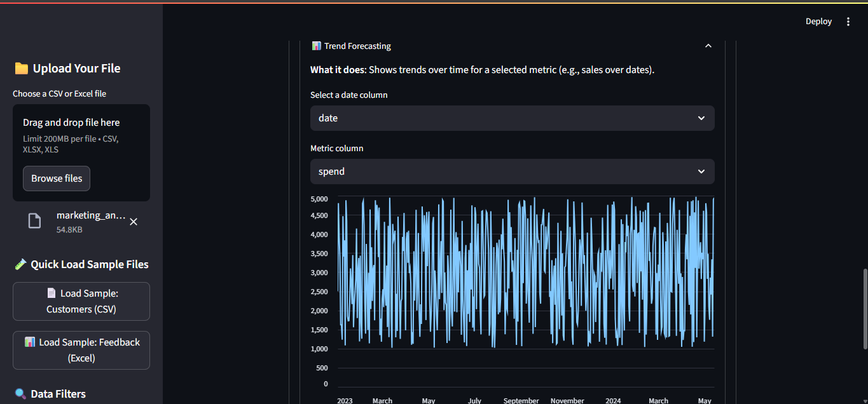The height and width of the screenshot is (404, 868).
Task: Click the marketing file name in sidebar
Action: [91, 215]
